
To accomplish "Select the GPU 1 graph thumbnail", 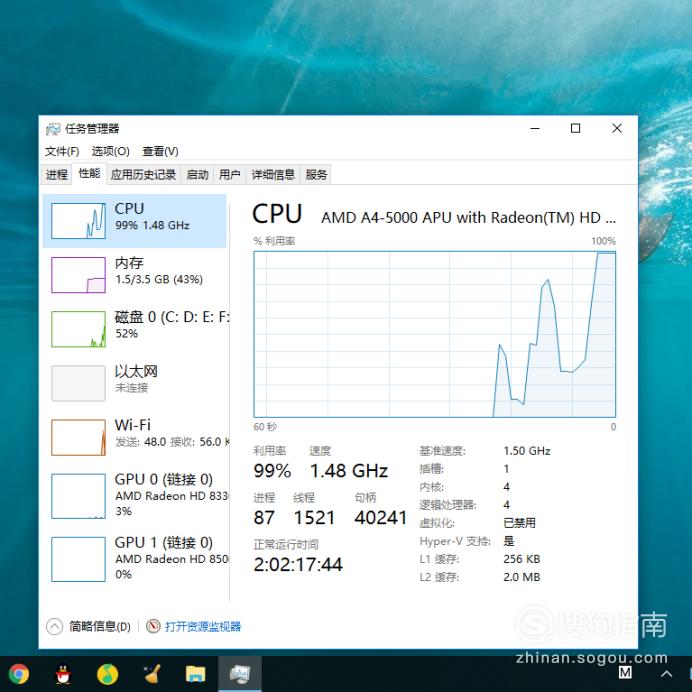I will point(79,559).
